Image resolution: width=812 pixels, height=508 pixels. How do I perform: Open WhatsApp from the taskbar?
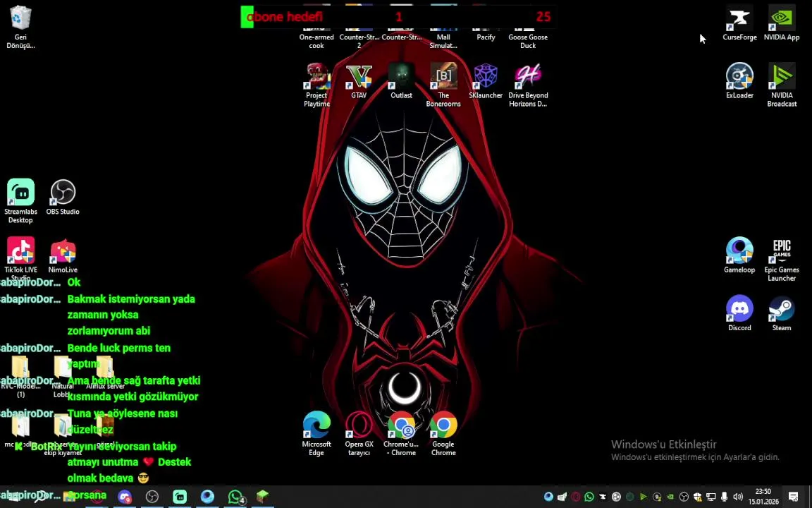(x=235, y=497)
